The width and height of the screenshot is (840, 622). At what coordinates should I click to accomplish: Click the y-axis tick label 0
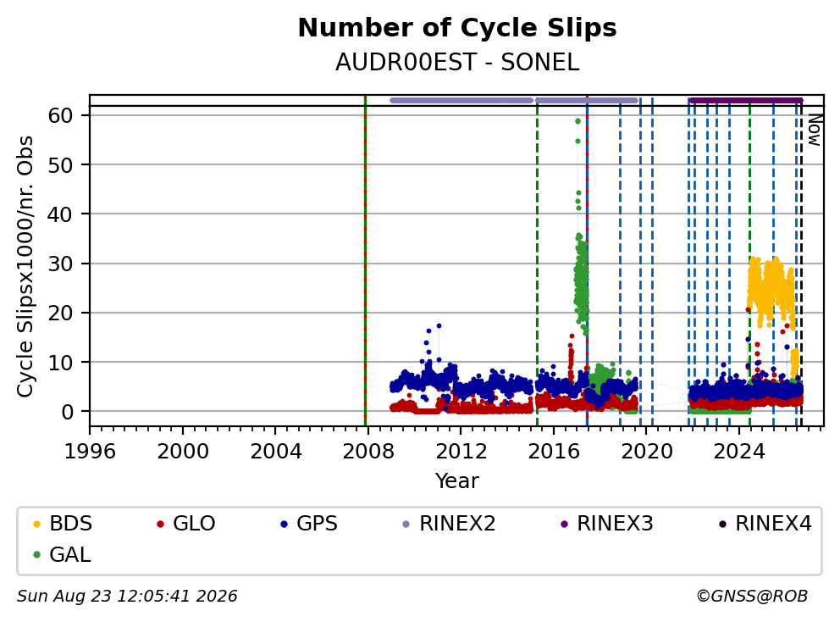[67, 413]
